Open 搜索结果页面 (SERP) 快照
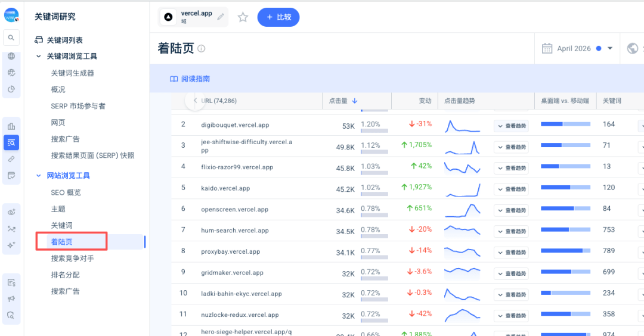The image size is (644, 336). click(x=92, y=155)
